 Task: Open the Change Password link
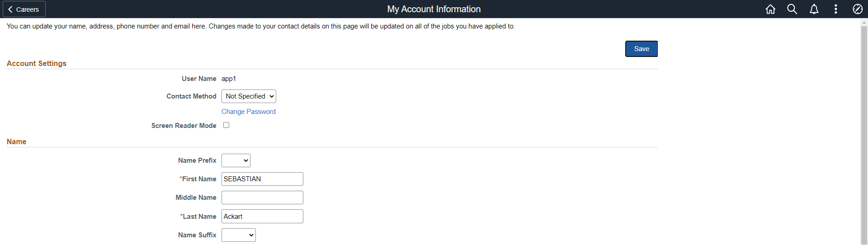coord(248,112)
